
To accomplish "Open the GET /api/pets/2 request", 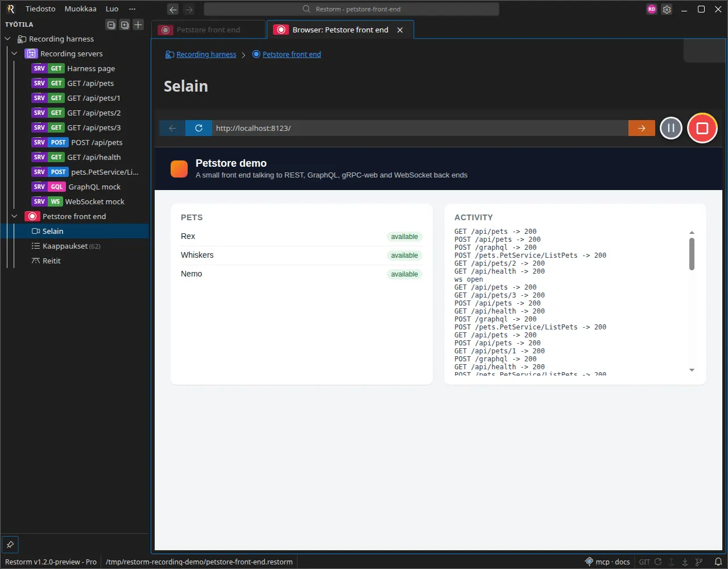I will pyautogui.click(x=75, y=113).
